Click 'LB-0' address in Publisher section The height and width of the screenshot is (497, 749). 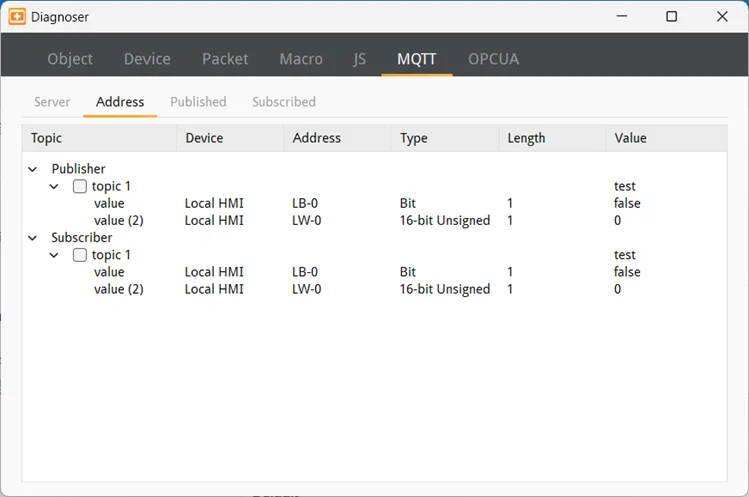(x=305, y=203)
